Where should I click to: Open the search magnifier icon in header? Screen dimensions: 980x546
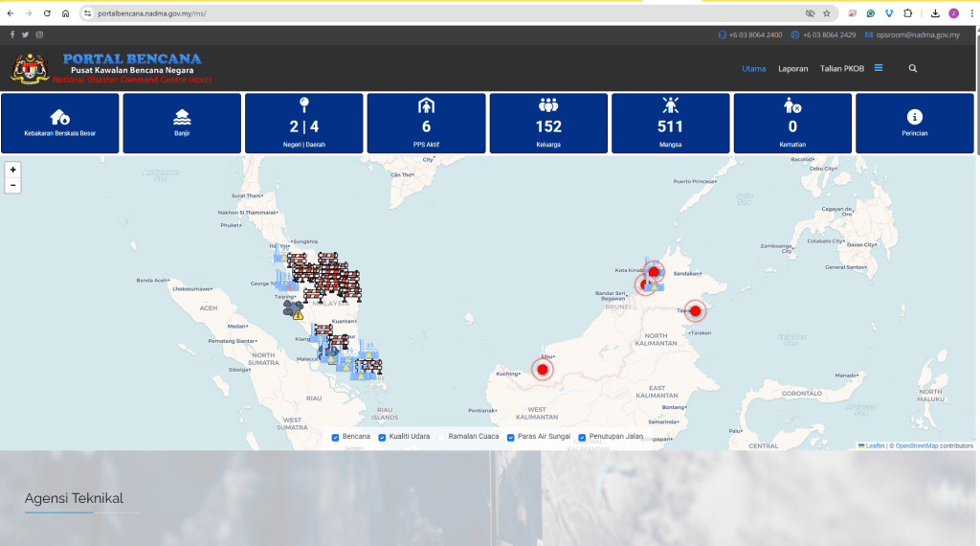pos(912,69)
